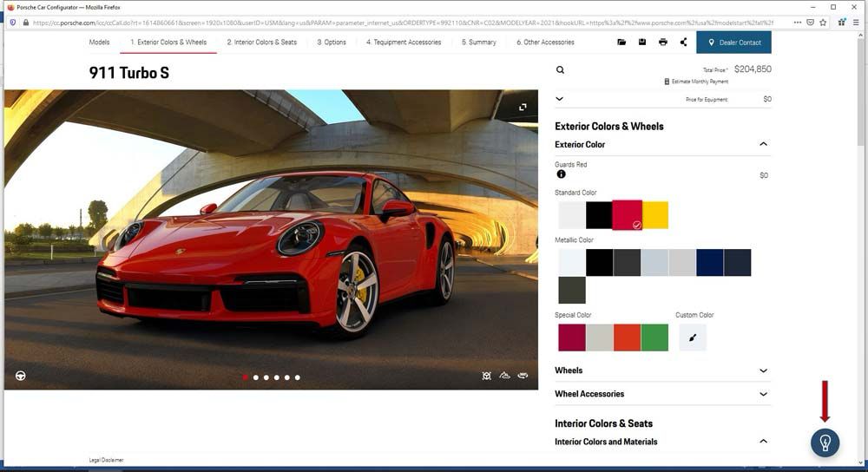Show the third car image via carousel dot
Image resolution: width=868 pixels, height=472 pixels.
(x=266, y=377)
